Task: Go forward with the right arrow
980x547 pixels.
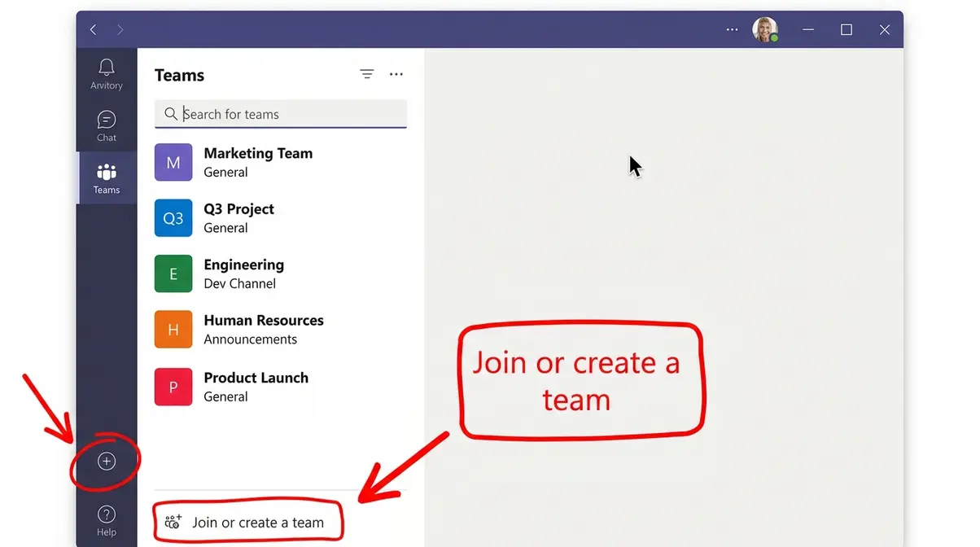Action: pos(120,29)
